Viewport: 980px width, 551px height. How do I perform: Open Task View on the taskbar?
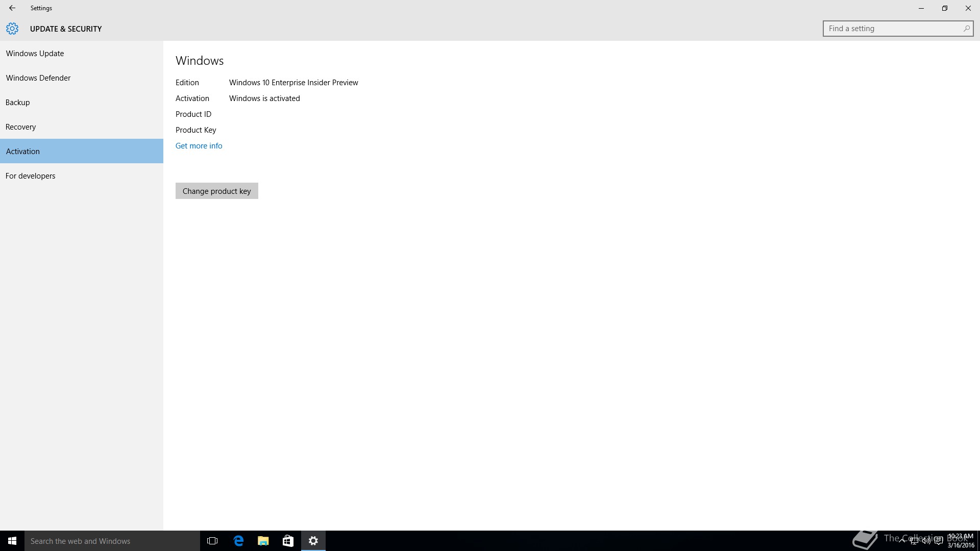point(212,541)
